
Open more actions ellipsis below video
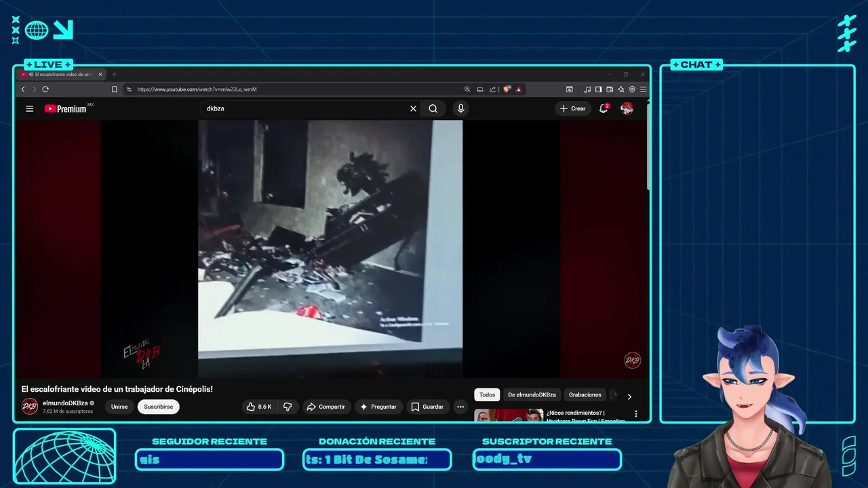pyautogui.click(x=460, y=407)
